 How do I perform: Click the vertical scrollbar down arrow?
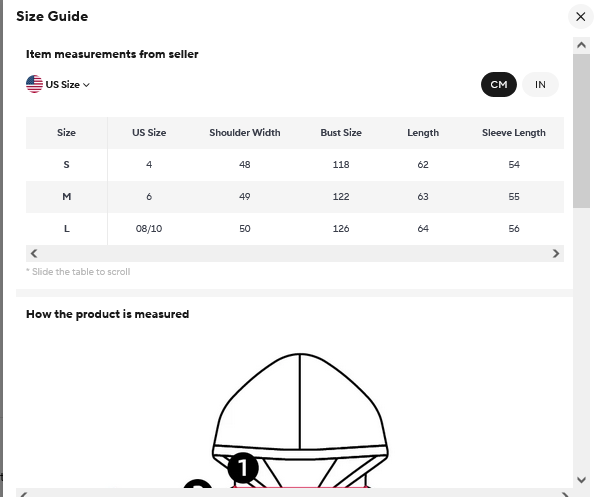(x=581, y=480)
